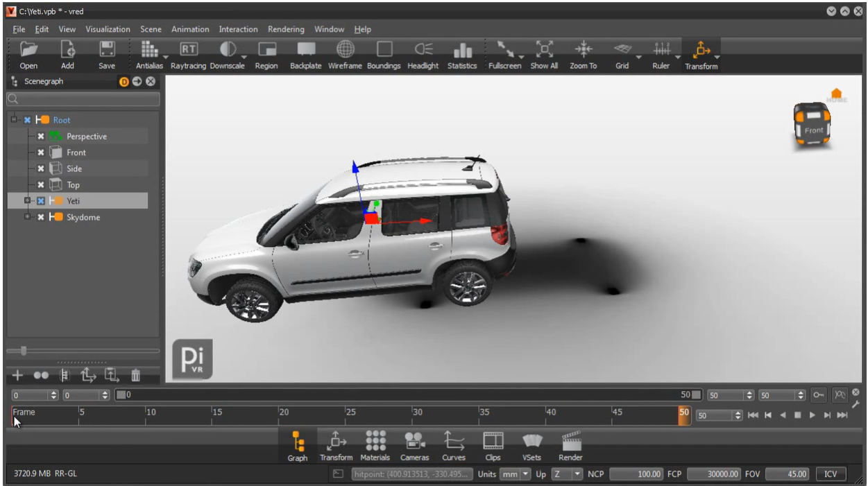Open the Render settings module
The width and height of the screenshot is (868, 486).
[x=570, y=440]
